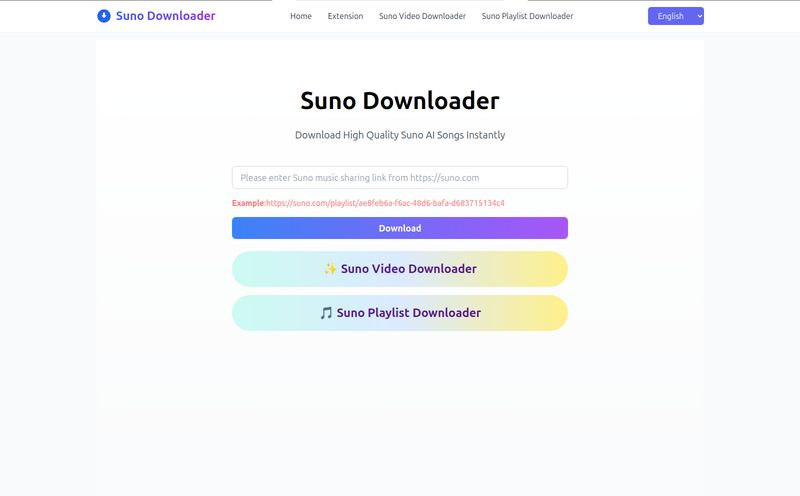The height and width of the screenshot is (496, 800).
Task: Open the large Suno Playlist Downloader button
Action: click(x=399, y=313)
